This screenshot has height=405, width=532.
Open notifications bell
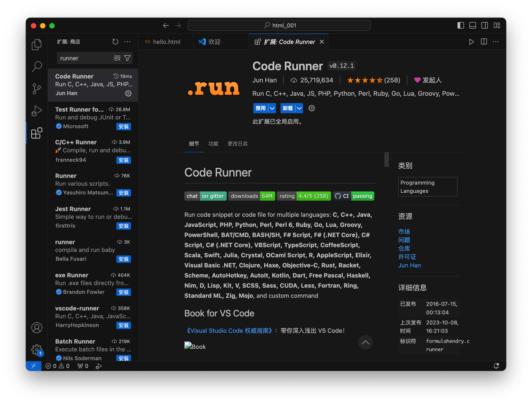coord(496,366)
